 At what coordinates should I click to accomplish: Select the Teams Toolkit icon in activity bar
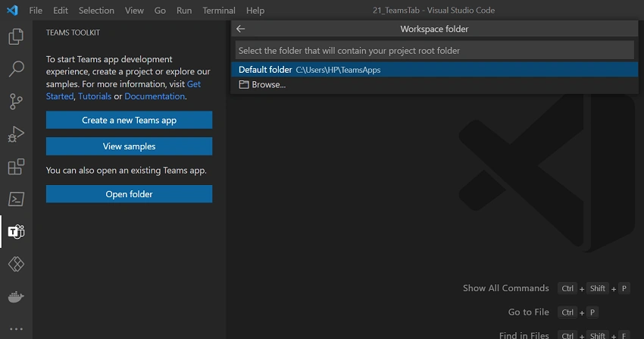16,232
